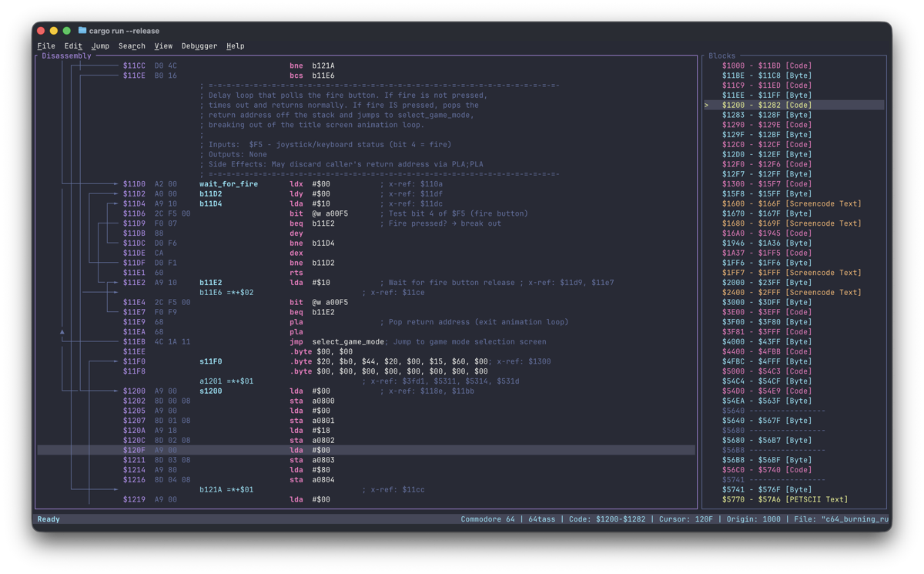The image size is (924, 574).
Task: Click the folder icon in the title bar
Action: pos(82,31)
